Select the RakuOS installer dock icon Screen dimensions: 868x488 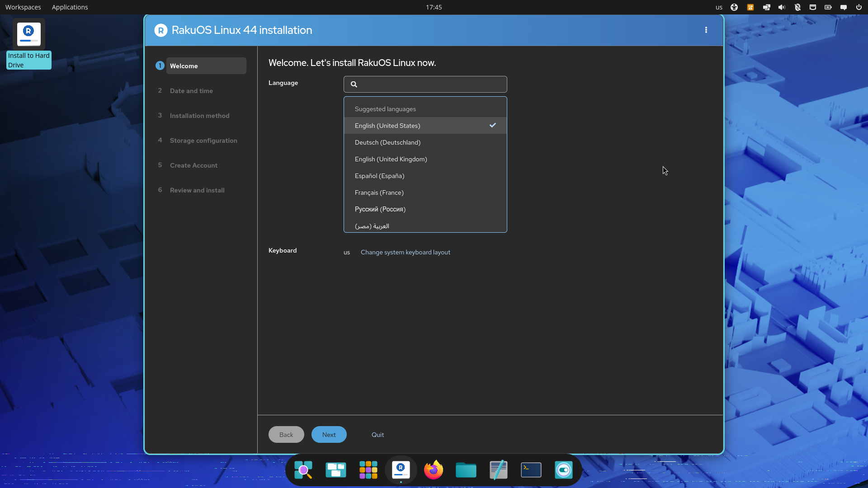(401, 470)
